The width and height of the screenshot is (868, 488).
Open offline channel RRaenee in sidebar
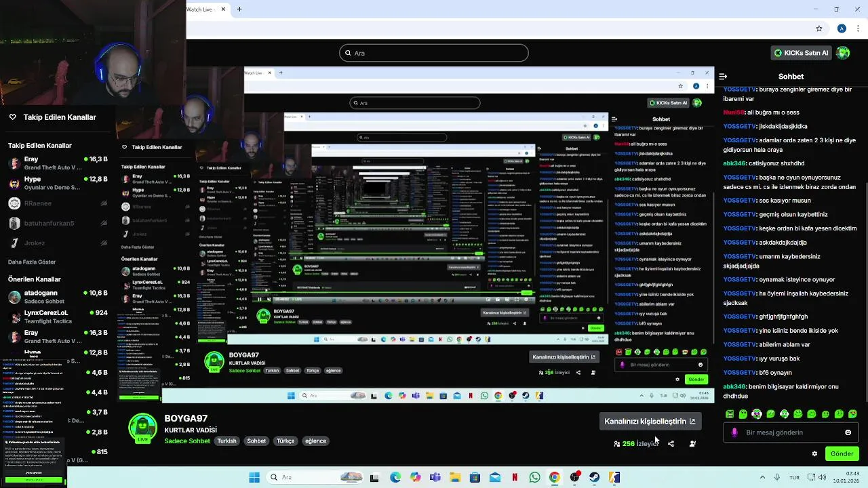[58, 203]
